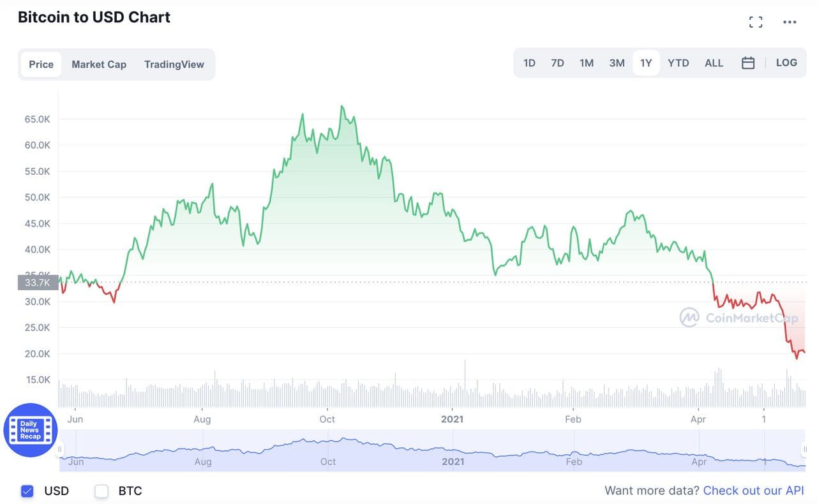The image size is (817, 504).
Task: Select the 7D time range
Action: (557, 63)
